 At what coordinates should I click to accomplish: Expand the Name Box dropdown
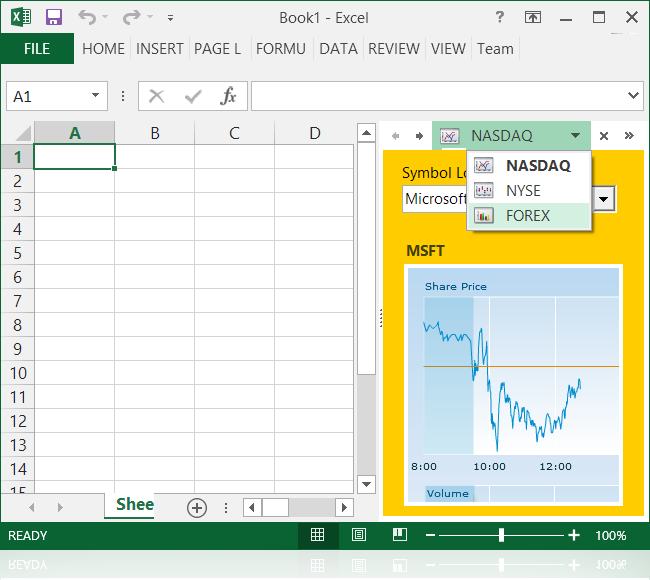coord(96,95)
